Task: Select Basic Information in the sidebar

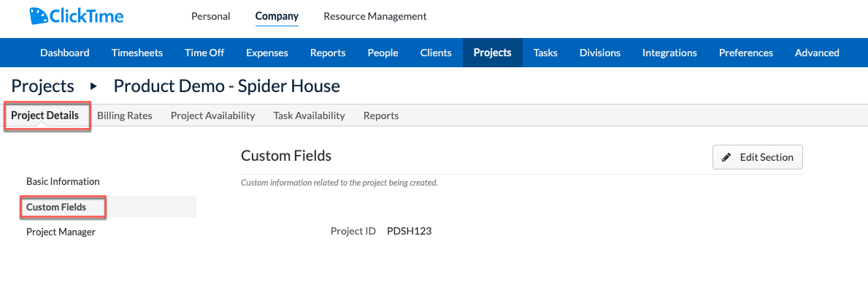Action: point(63,181)
